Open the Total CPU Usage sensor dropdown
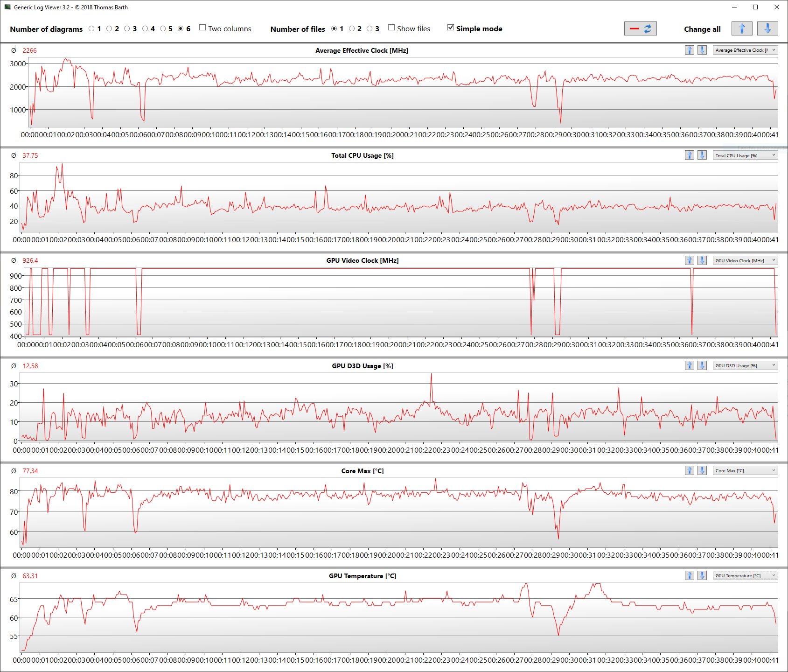Image resolution: width=788 pixels, height=672 pixels. tap(745, 155)
